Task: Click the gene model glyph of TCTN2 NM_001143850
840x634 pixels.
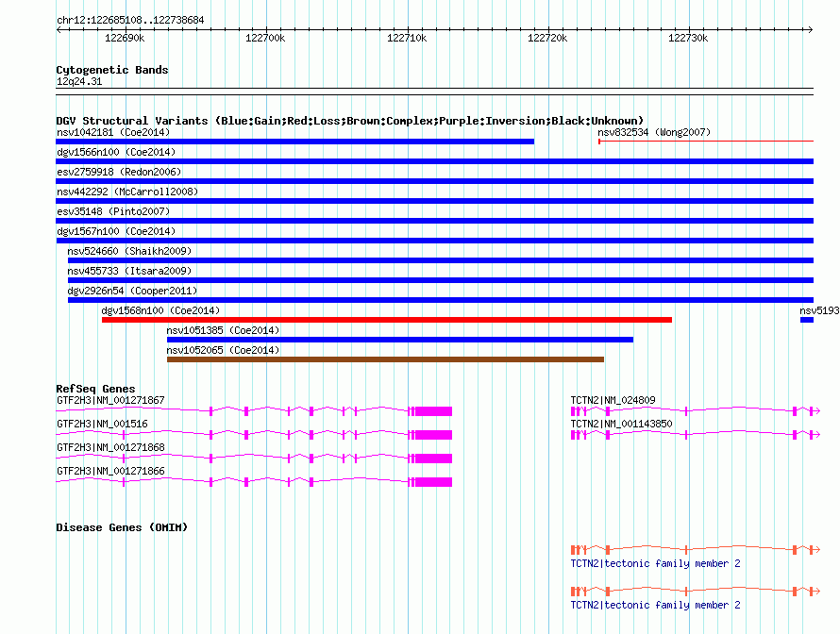Action: [x=696, y=435]
